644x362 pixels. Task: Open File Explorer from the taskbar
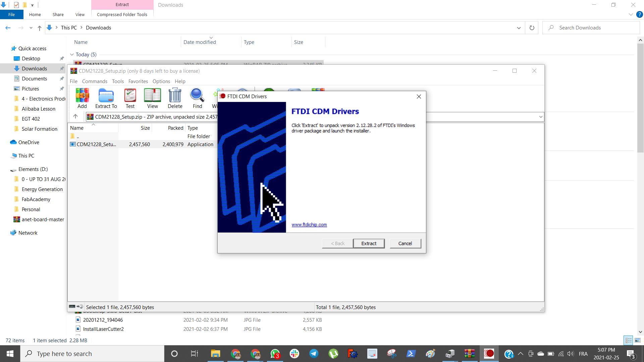[215, 354]
